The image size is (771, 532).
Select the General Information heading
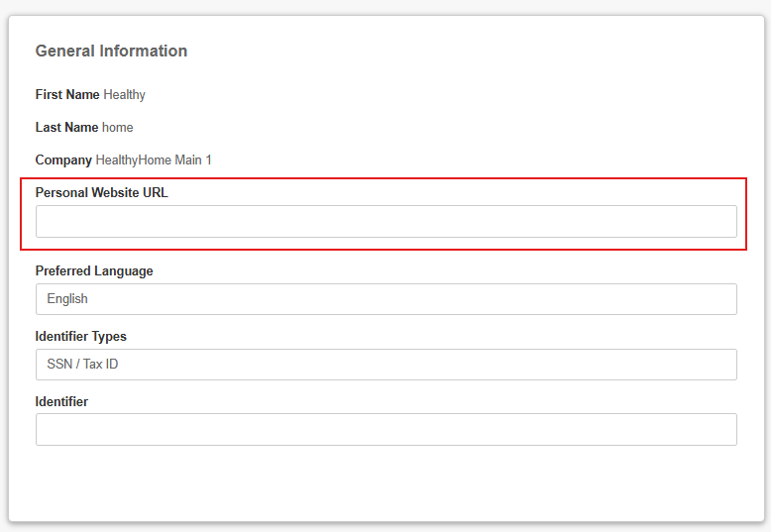pyautogui.click(x=111, y=51)
